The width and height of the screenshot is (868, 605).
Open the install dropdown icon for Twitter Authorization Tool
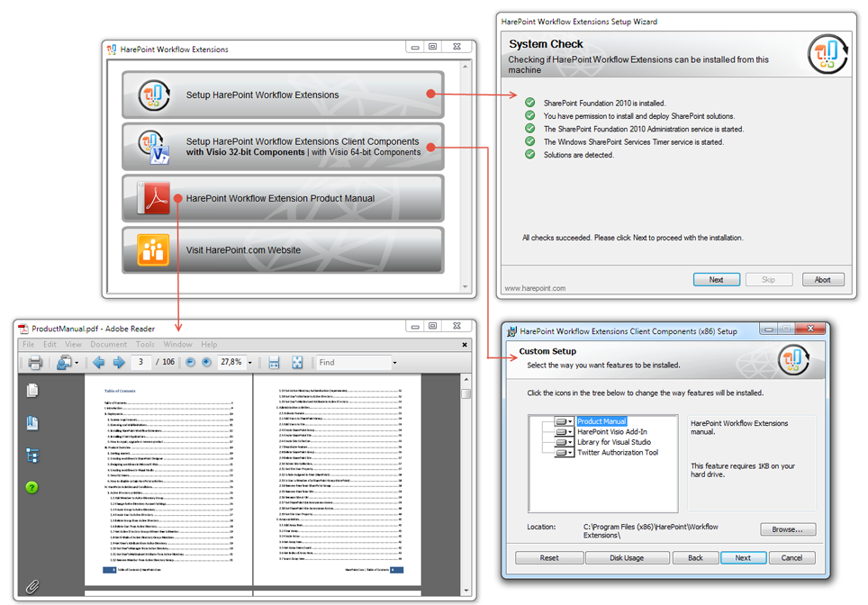[564, 452]
